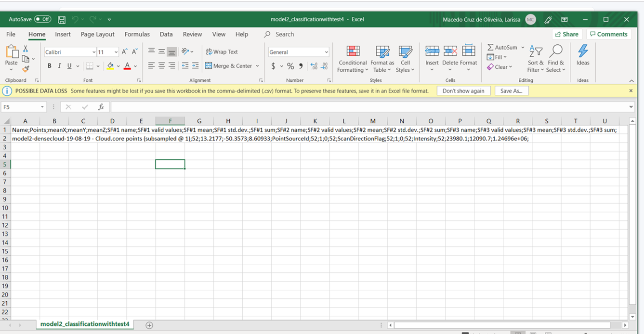Open Conditional Formatting menu
Image resolution: width=644 pixels, height=334 pixels.
click(x=353, y=59)
